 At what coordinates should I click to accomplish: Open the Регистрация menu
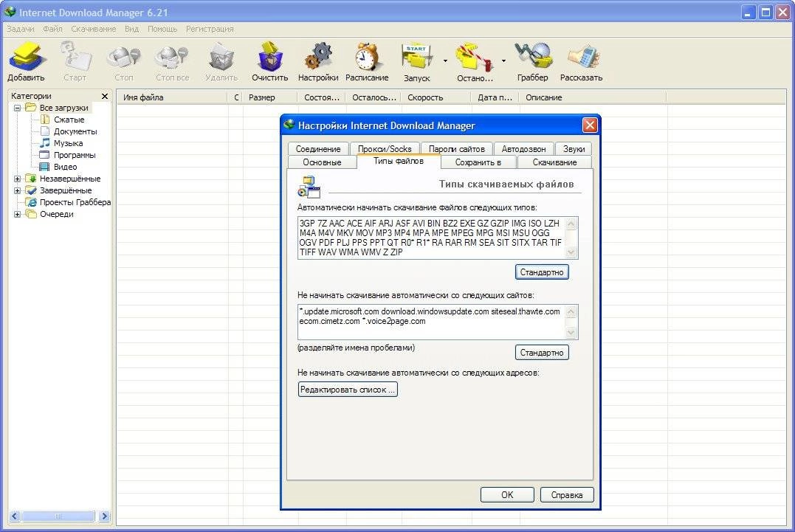tap(210, 29)
